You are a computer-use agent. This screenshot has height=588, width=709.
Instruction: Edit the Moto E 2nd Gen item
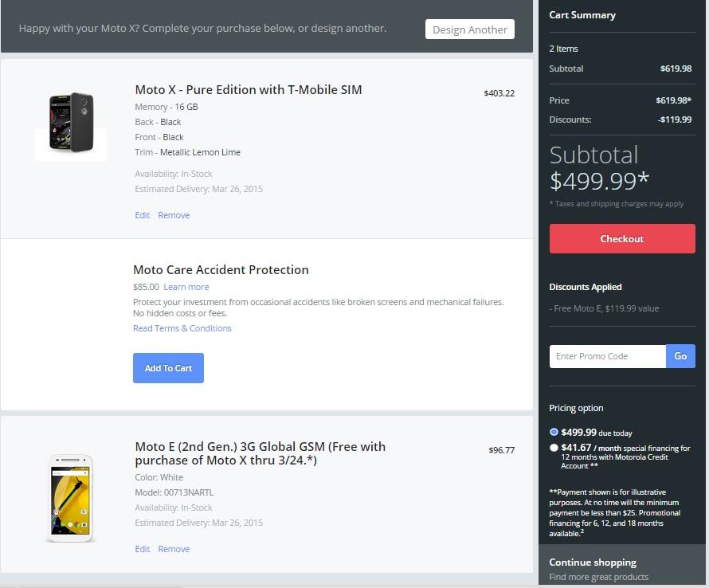coord(143,549)
